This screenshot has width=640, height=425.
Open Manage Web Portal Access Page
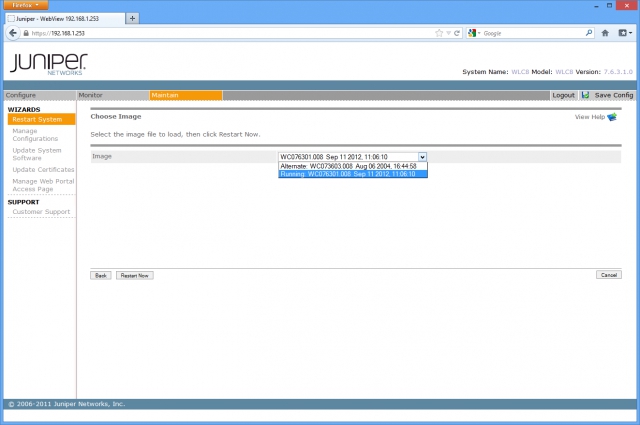pos(43,185)
